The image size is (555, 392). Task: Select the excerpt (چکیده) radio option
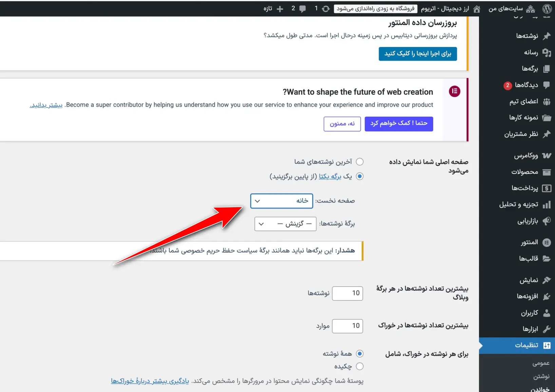[x=360, y=366]
